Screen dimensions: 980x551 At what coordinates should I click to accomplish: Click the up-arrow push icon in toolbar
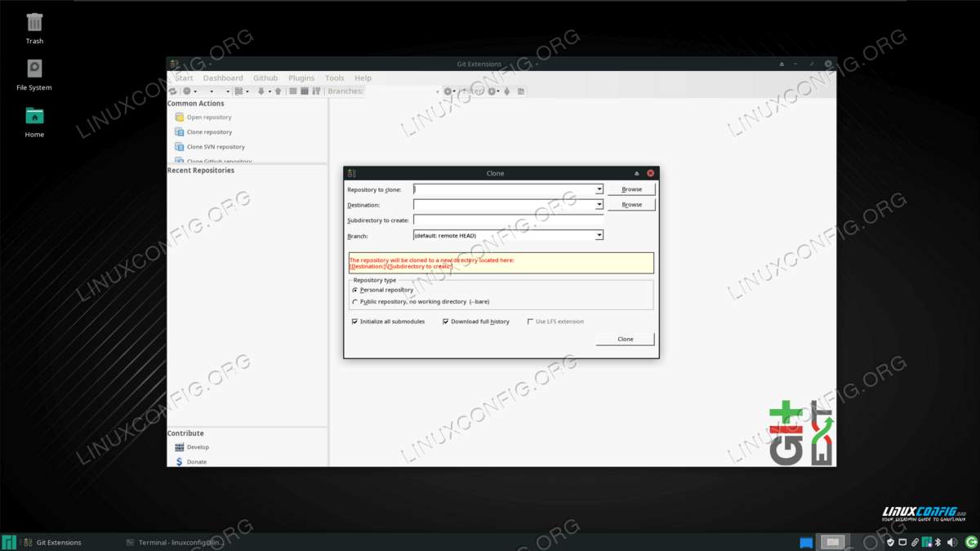coord(278,91)
